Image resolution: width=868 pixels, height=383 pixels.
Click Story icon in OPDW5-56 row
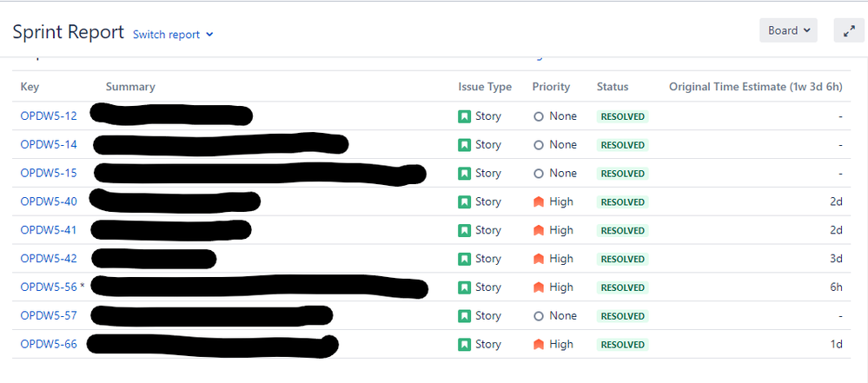pos(465,287)
